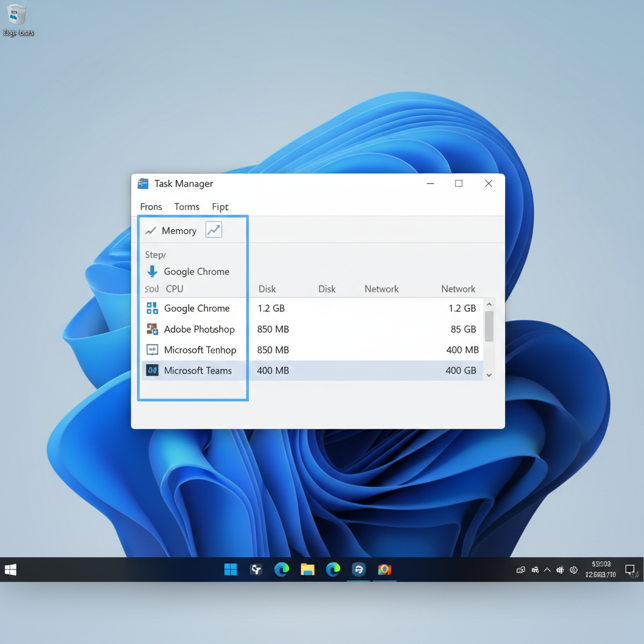Click the 1.2 GB Disk value for Chrome
This screenshot has height=644, width=644.
[271, 308]
